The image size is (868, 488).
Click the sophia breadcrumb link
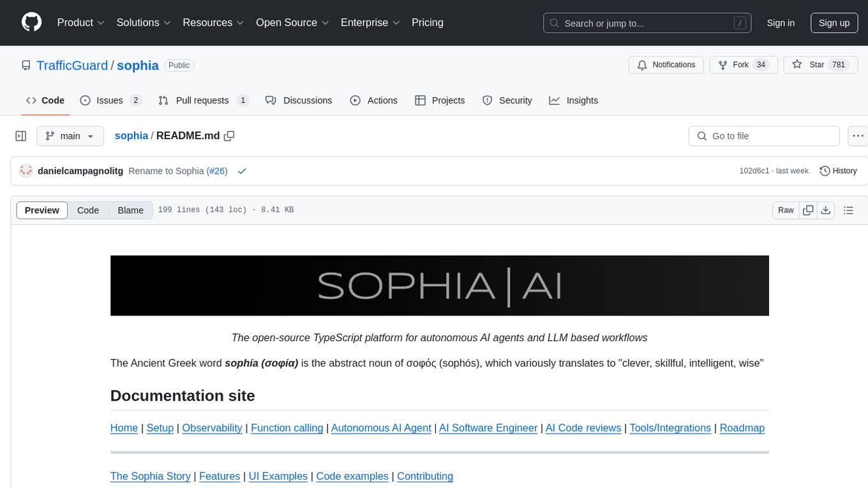131,136
